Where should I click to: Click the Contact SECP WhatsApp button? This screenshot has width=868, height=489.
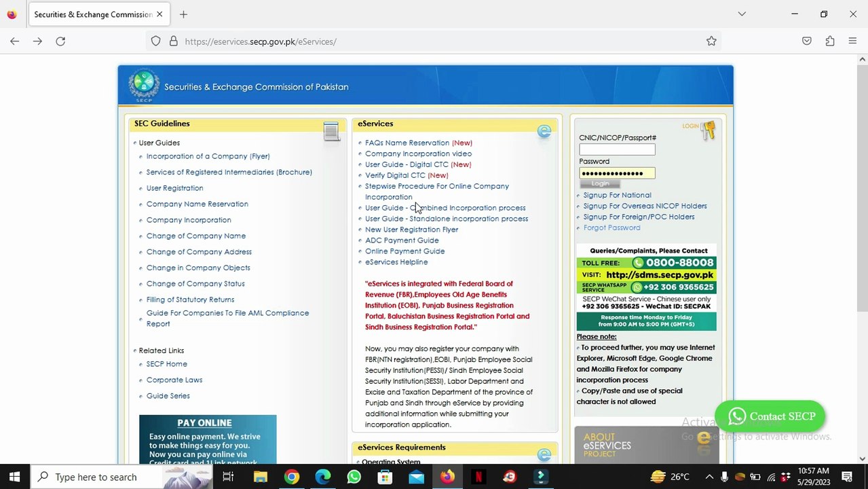click(770, 416)
